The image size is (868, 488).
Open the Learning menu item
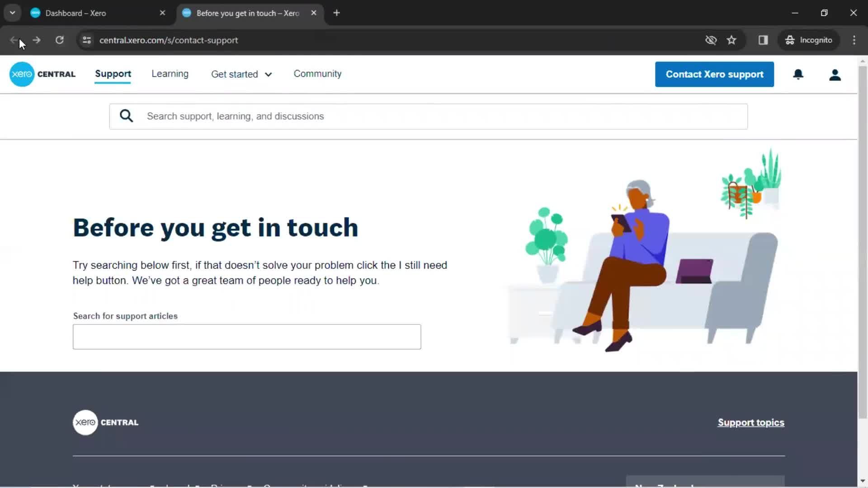(170, 74)
